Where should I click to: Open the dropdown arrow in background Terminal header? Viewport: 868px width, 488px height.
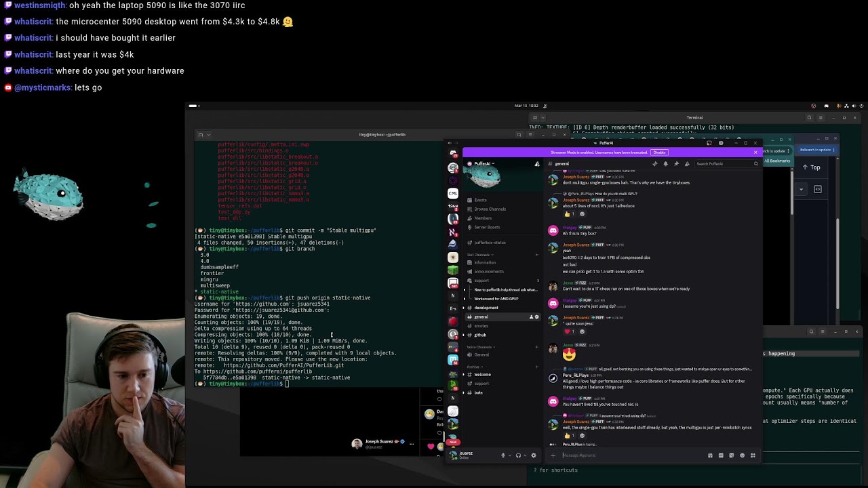click(543, 118)
